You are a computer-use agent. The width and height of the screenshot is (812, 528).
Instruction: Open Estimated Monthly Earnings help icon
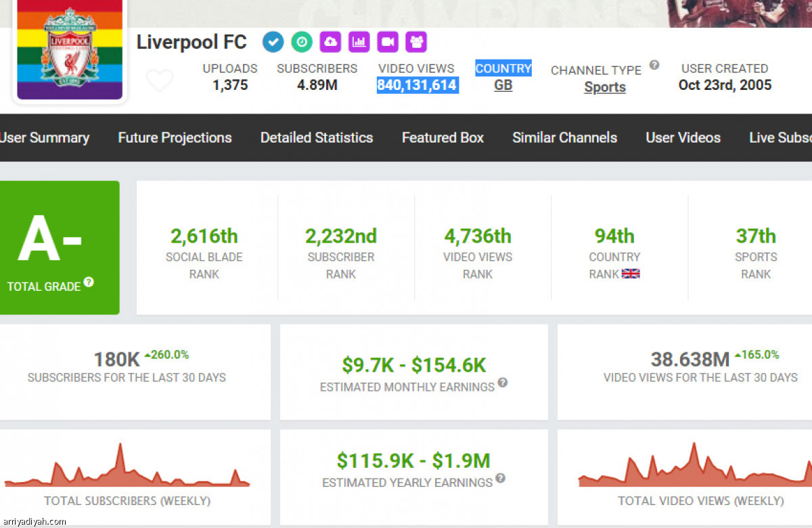[x=503, y=383]
